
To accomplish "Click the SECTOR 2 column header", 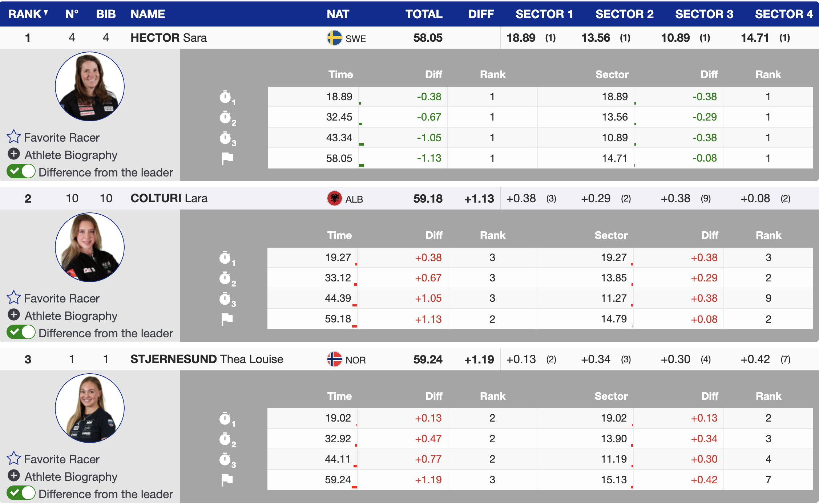I will [x=624, y=14].
